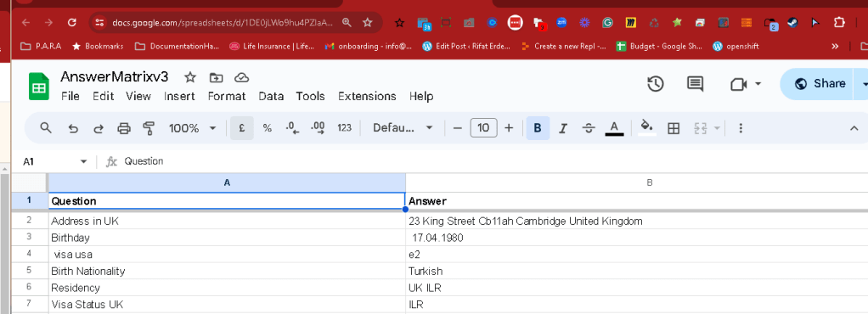Image resolution: width=868 pixels, height=314 pixels.
Task: Open the Google Sheets home icon
Action: 39,87
